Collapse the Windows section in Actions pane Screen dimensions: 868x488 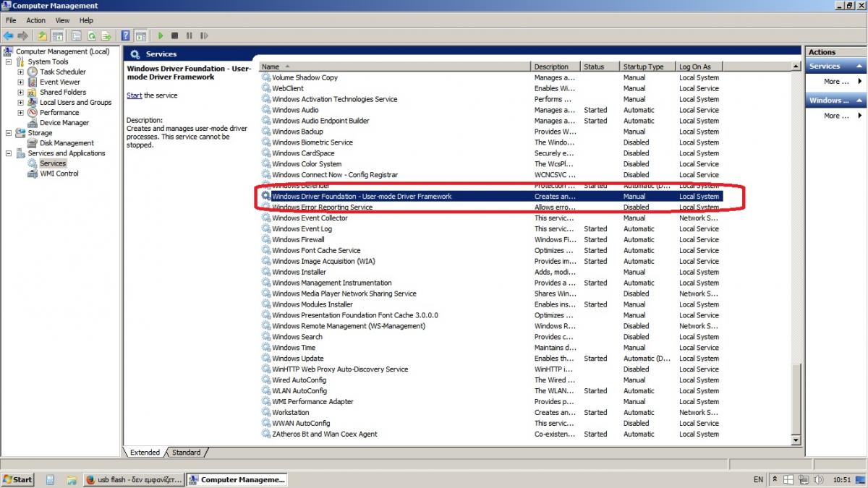(860, 100)
